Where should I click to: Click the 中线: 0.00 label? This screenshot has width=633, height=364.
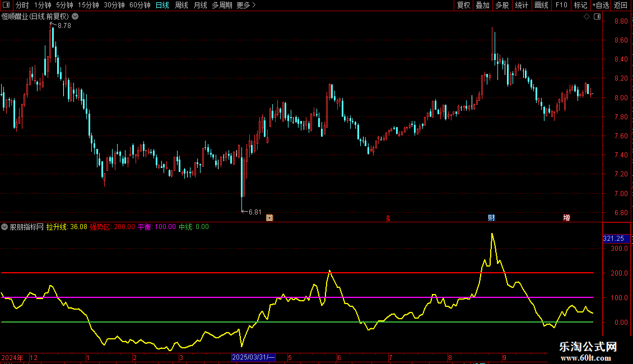coord(194,227)
